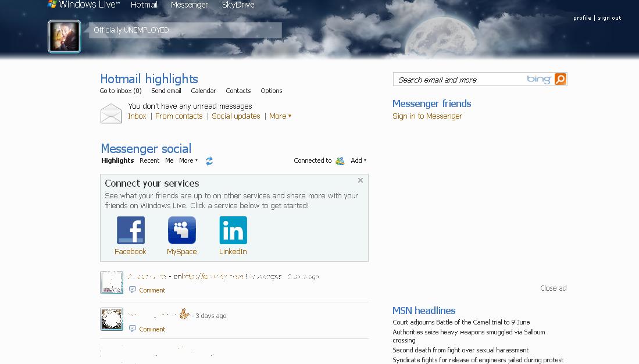Viewport: 639px width, 364px height.
Task: Click the Sign in to Messenger link
Action: [427, 116]
